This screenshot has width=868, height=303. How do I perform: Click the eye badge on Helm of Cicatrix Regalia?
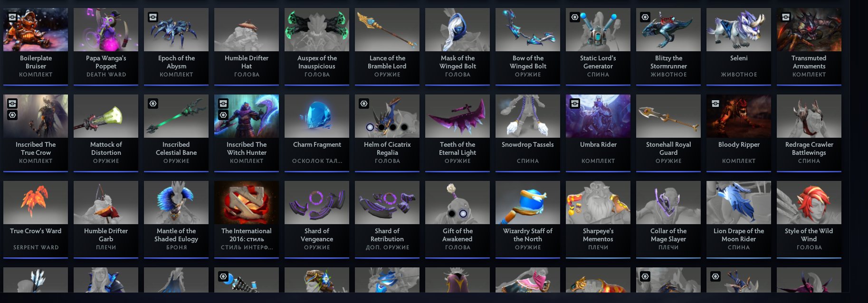pos(364,104)
